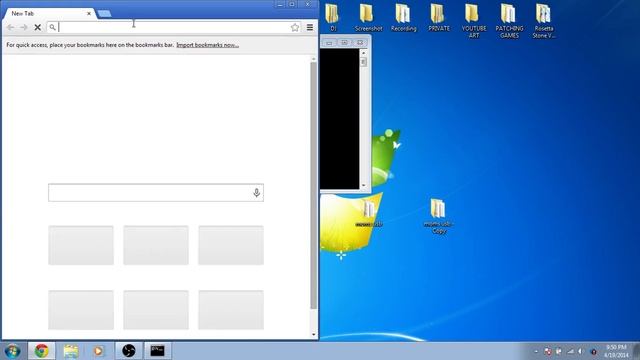
Task: Select the Screenshot desktop folder
Action: coord(368,17)
